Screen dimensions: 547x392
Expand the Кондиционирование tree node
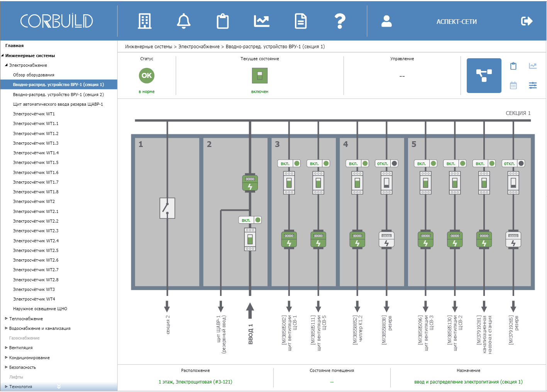point(6,358)
